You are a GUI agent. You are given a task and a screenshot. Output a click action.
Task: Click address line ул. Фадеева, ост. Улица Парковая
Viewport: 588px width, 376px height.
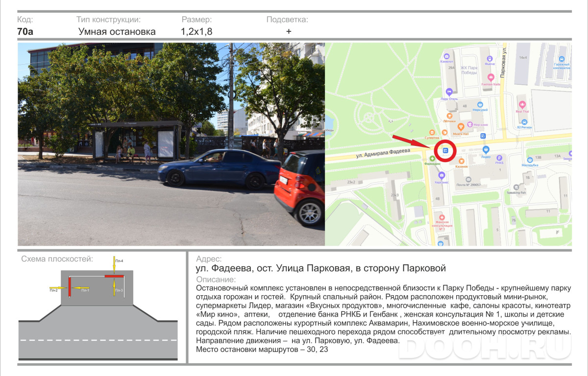coord(321,269)
